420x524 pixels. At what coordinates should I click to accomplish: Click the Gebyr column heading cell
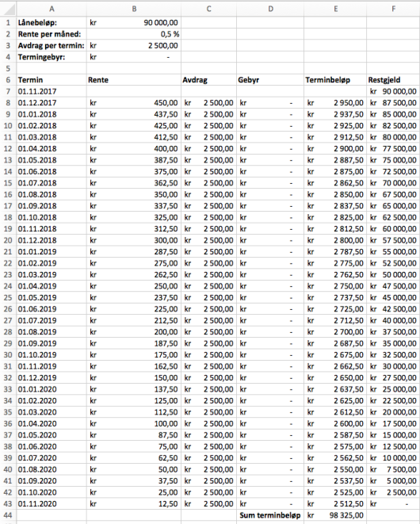coord(270,80)
